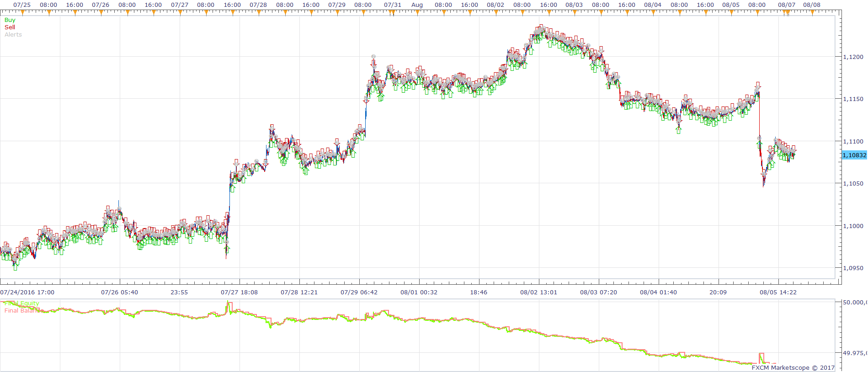868x372 pixels.
Task: Click the red sell arrow at the 07/27 low
Action: pyautogui.click(x=226, y=249)
